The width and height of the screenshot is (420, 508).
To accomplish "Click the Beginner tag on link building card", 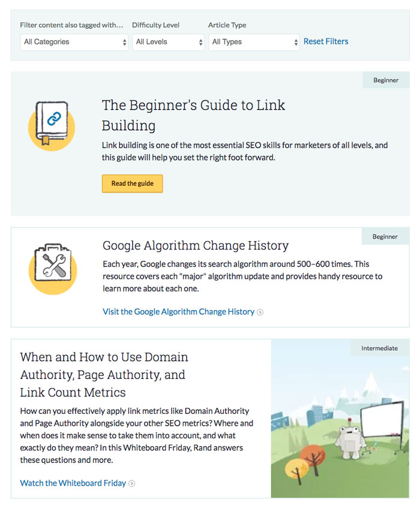I will pos(386,80).
